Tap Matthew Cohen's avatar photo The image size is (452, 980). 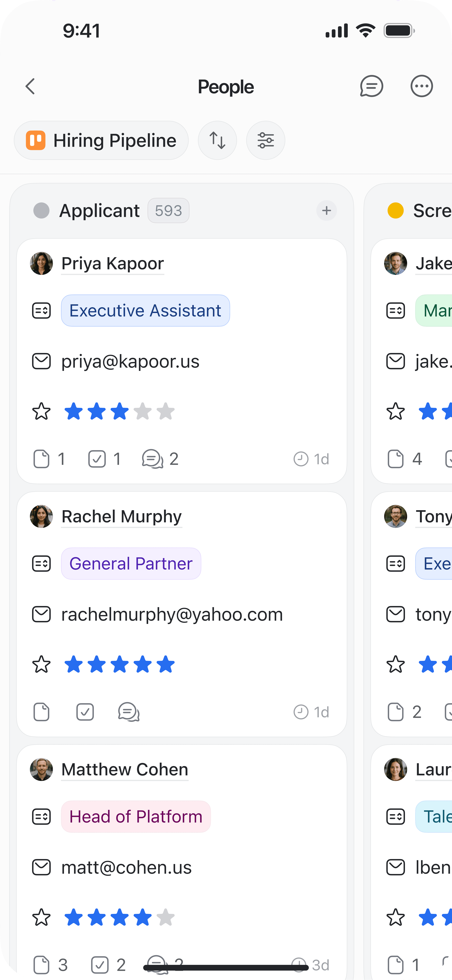click(42, 769)
